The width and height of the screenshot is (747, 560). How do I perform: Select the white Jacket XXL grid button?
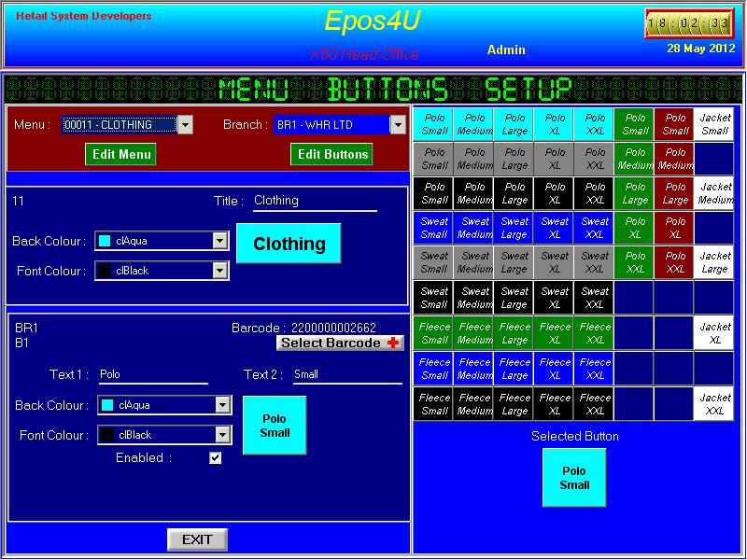pos(714,404)
